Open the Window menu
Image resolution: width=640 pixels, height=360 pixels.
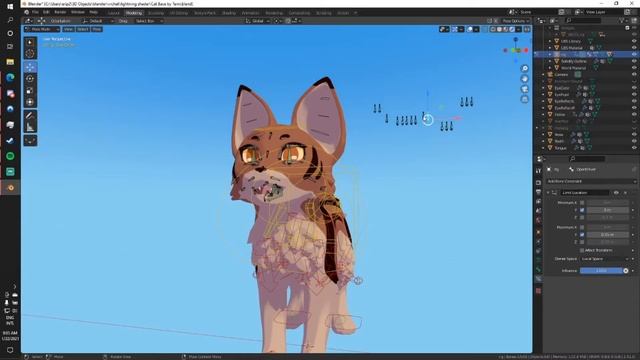78,12
